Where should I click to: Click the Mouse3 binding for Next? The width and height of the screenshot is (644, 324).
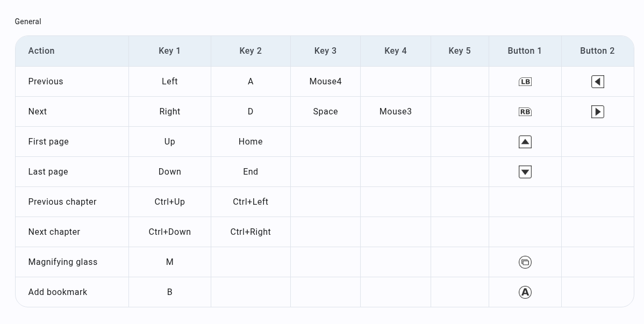point(395,111)
